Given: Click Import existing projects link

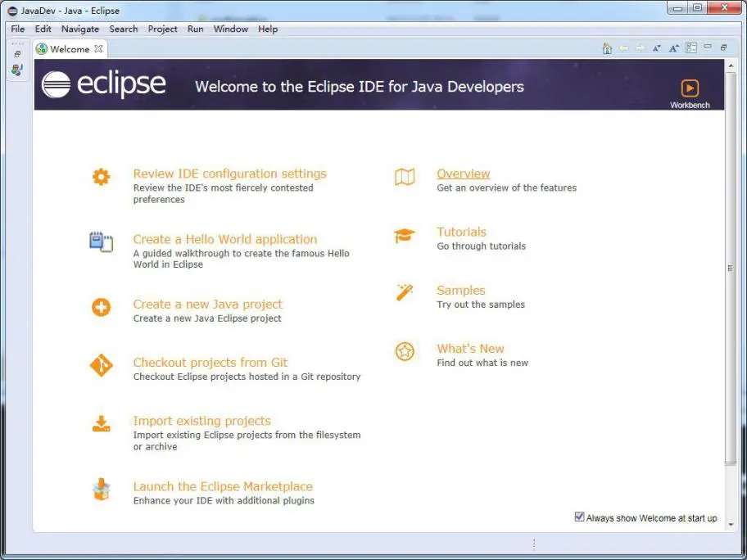Looking at the screenshot, I should point(202,421).
